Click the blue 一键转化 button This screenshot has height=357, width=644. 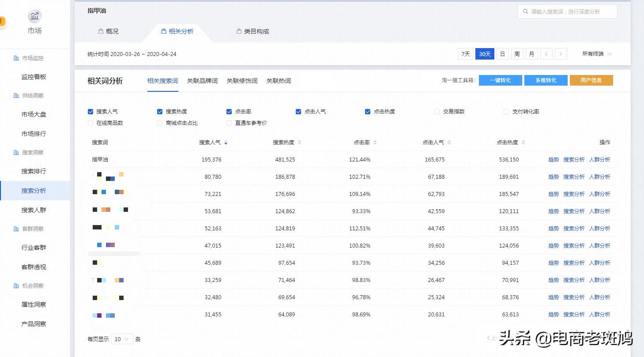[x=500, y=80]
